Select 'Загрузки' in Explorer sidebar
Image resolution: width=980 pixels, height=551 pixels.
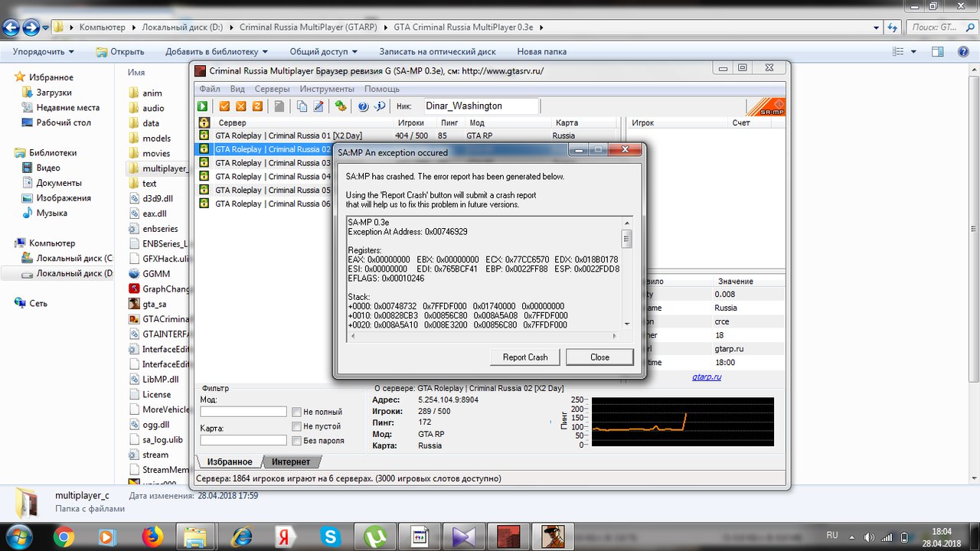54,93
